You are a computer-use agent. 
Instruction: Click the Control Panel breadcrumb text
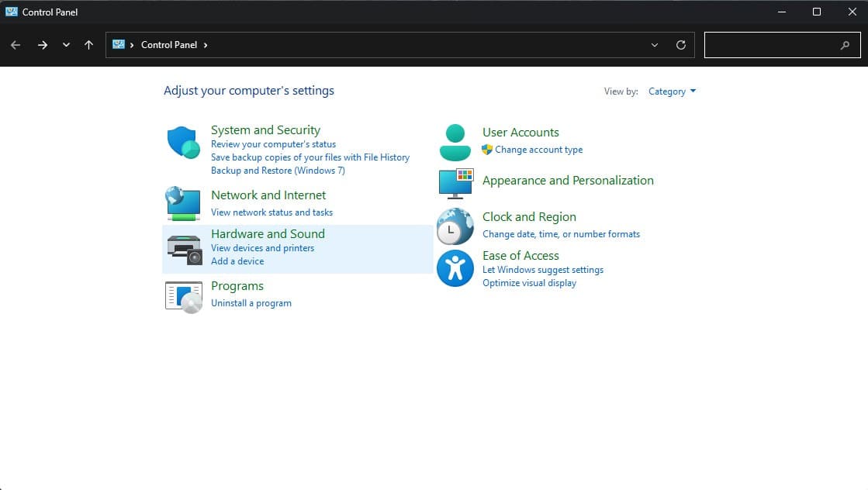[x=169, y=45]
